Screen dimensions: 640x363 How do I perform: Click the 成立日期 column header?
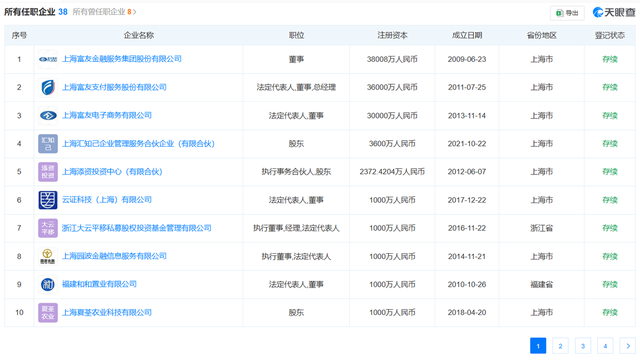coord(467,36)
